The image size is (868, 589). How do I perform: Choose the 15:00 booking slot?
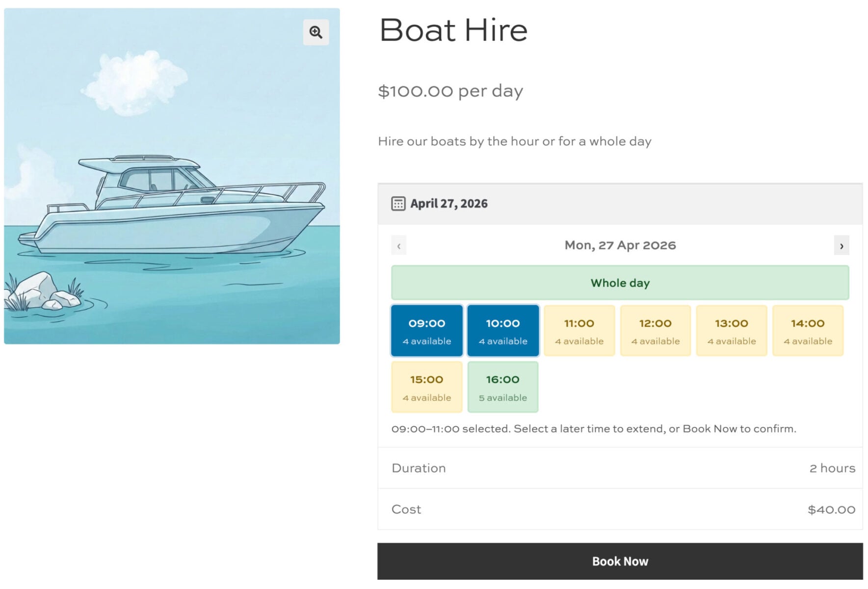coord(426,387)
